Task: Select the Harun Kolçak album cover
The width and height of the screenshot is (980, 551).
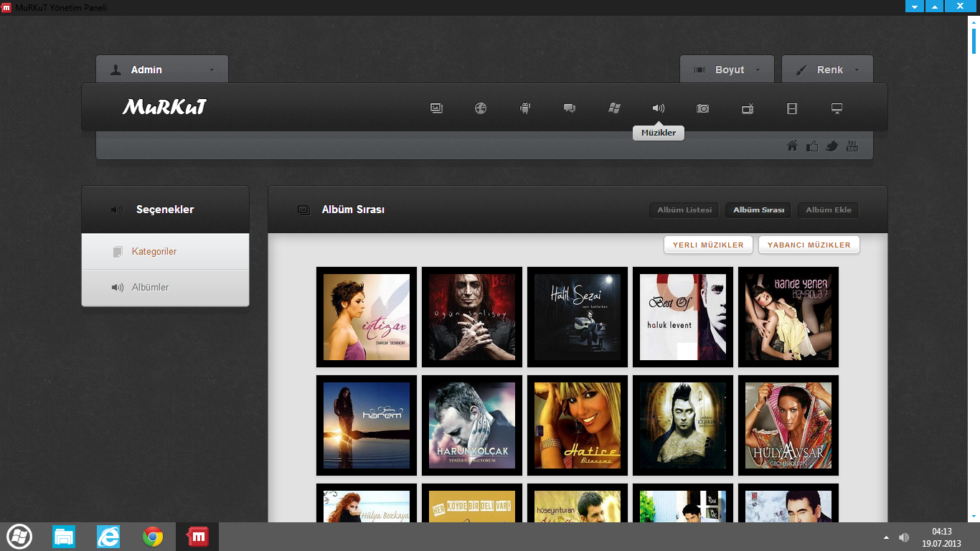Action: [472, 425]
